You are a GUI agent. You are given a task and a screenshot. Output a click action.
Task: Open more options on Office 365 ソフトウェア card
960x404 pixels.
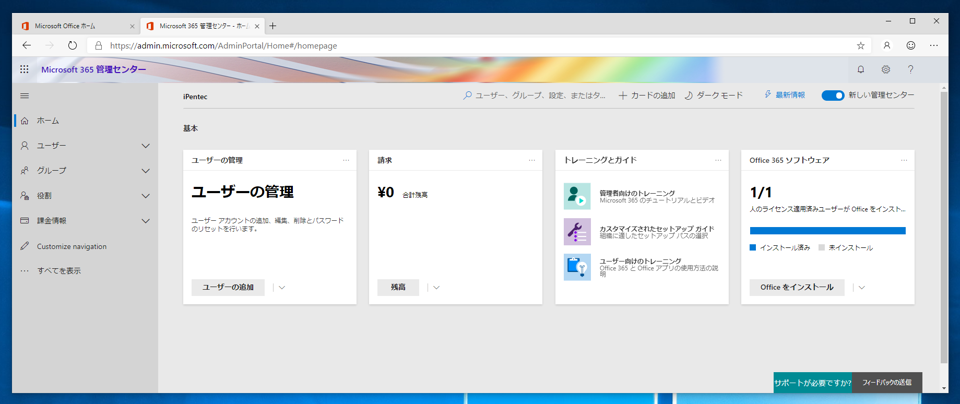(904, 160)
